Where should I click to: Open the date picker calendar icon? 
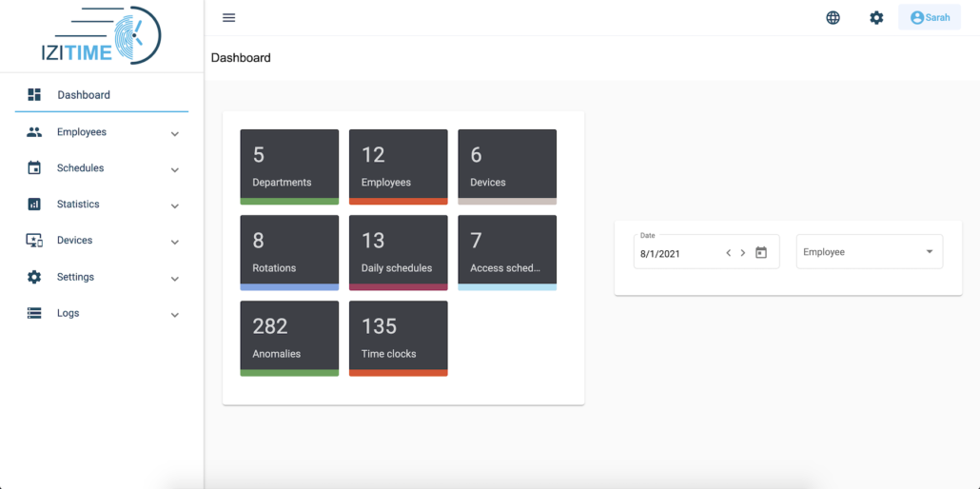pyautogui.click(x=760, y=253)
